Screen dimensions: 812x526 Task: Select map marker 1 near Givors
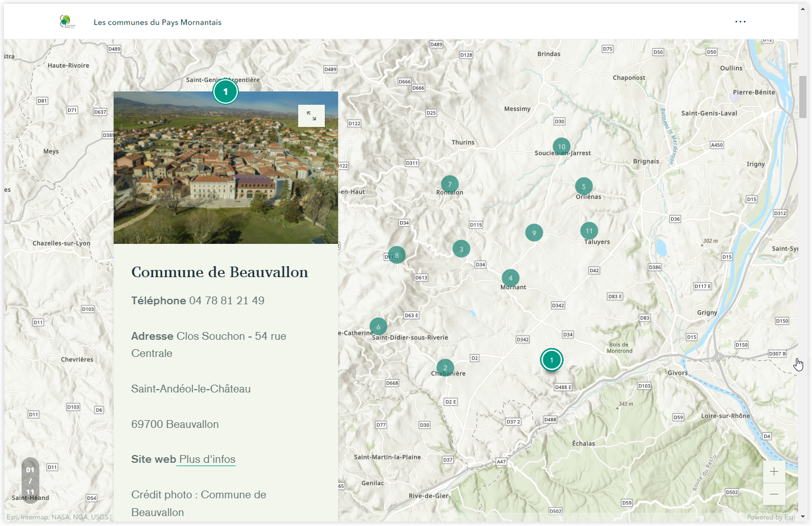[x=551, y=360]
